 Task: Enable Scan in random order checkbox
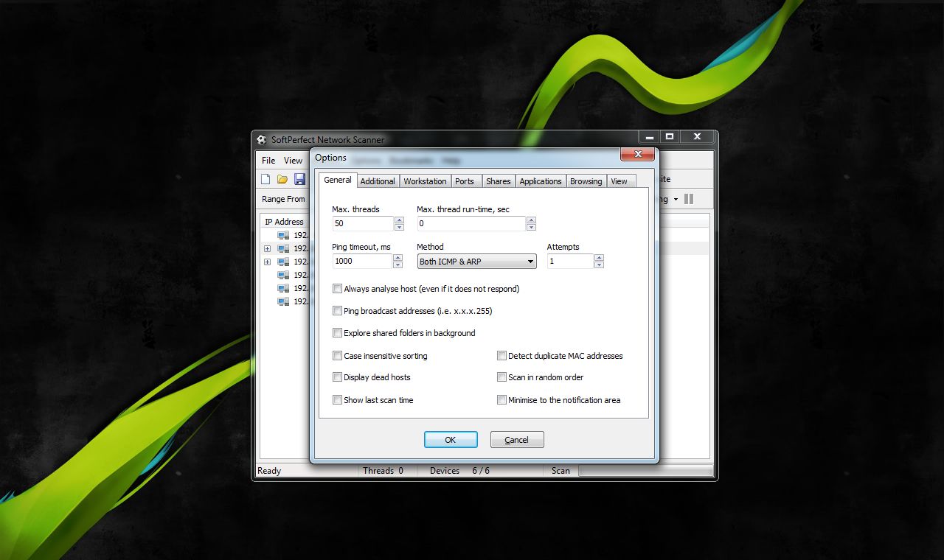[502, 377]
